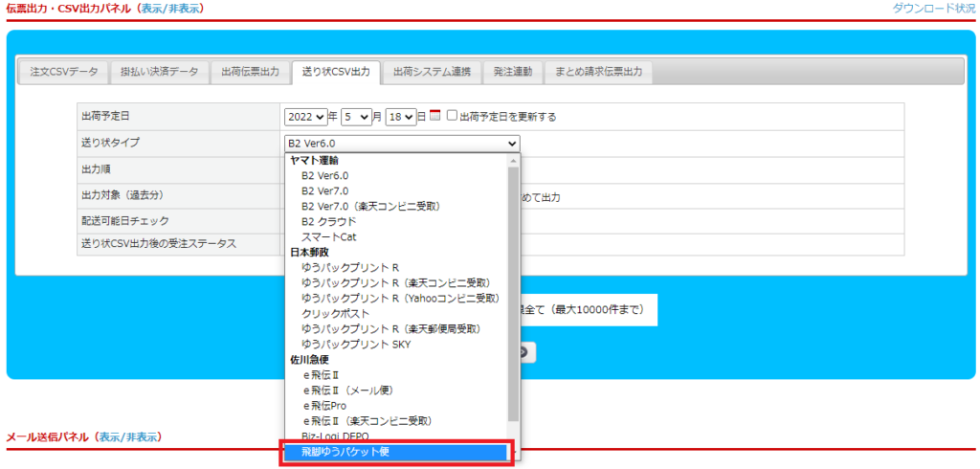The width and height of the screenshot is (980, 469).
Task: Choose B2 Ver7.0 option
Action: (x=398, y=190)
